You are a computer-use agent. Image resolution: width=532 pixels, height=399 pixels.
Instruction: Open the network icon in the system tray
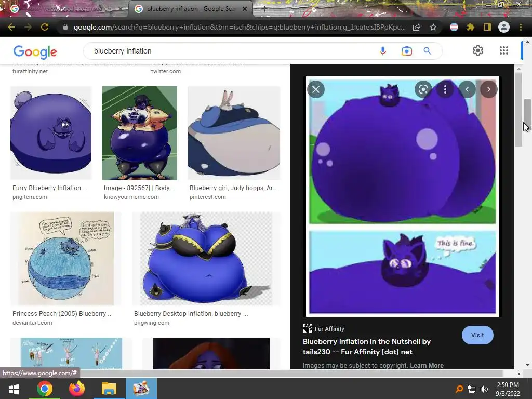pyautogui.click(x=472, y=389)
